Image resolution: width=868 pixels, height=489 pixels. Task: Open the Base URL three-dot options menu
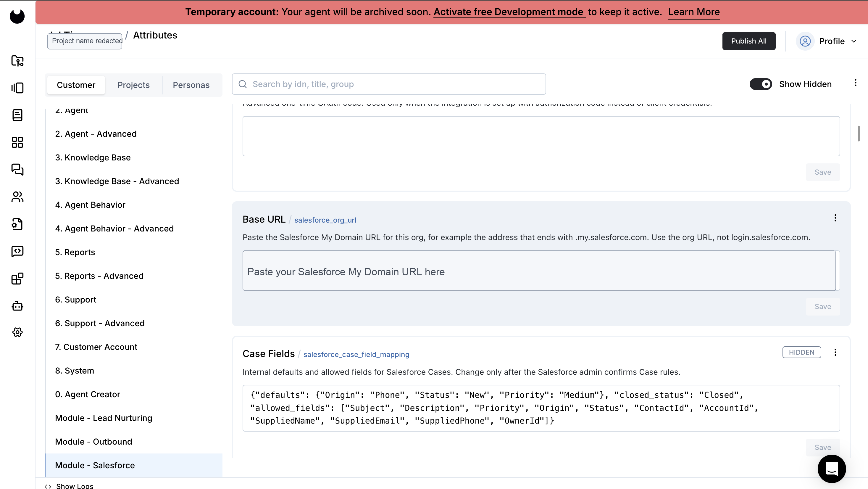pos(835,218)
